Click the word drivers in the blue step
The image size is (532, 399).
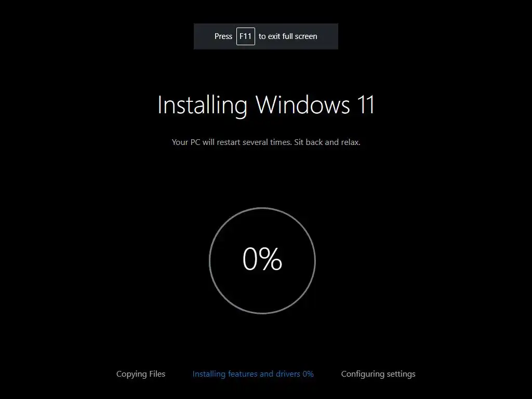click(288, 374)
